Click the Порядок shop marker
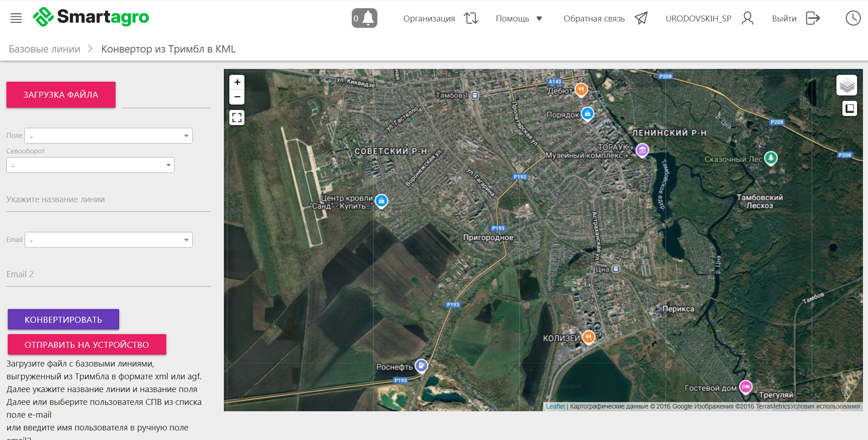Image resolution: width=868 pixels, height=440 pixels. (587, 113)
